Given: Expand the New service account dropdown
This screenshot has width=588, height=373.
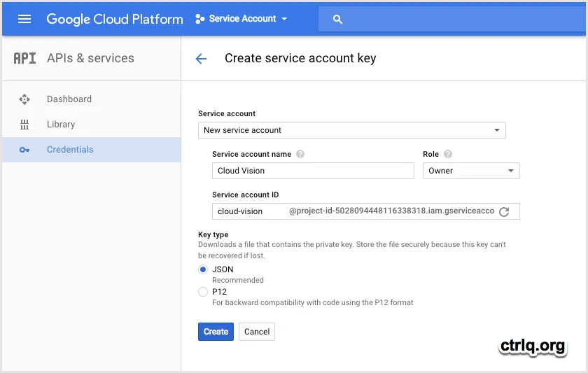Looking at the screenshot, I should coord(351,130).
